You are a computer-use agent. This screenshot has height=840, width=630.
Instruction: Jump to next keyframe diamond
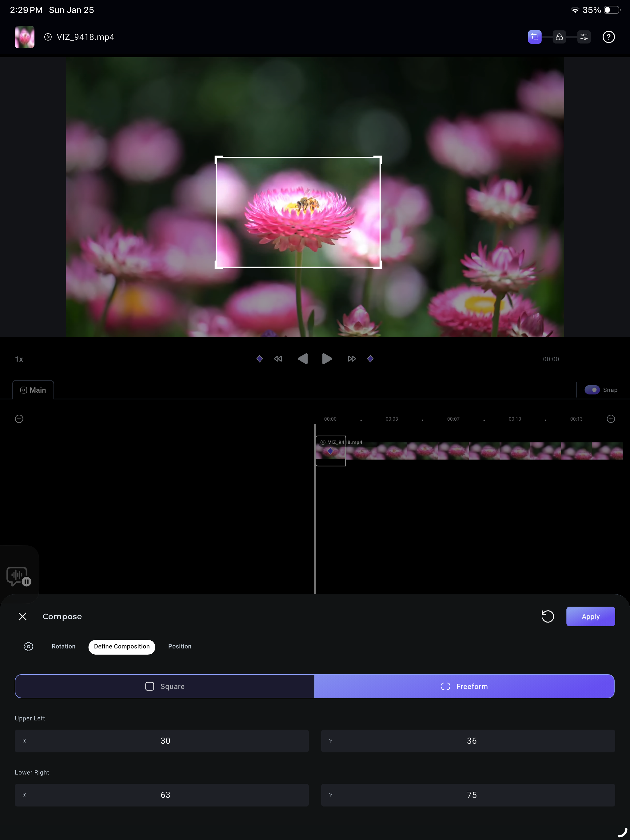click(370, 359)
